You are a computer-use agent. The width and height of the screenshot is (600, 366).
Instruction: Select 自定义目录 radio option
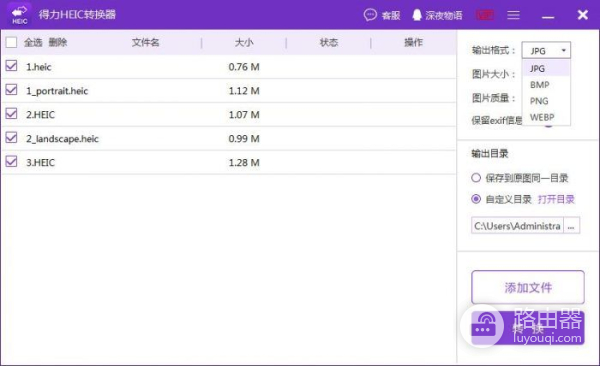pos(476,199)
